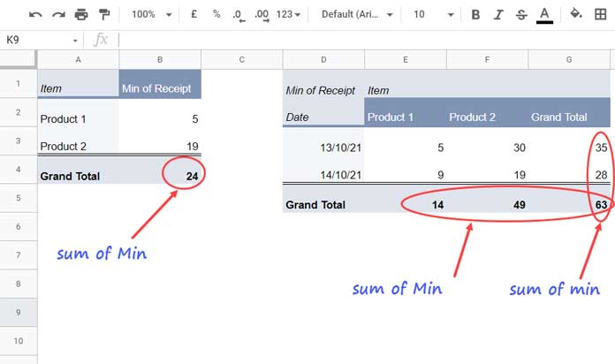Image resolution: width=615 pixels, height=364 pixels.
Task: Open the 100% zoom dropdown
Action: (152, 14)
